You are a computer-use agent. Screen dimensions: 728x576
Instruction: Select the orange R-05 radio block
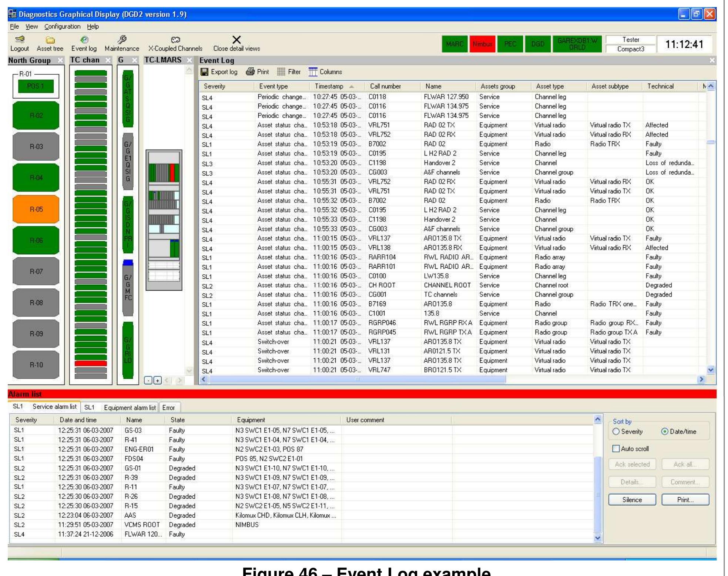36,208
